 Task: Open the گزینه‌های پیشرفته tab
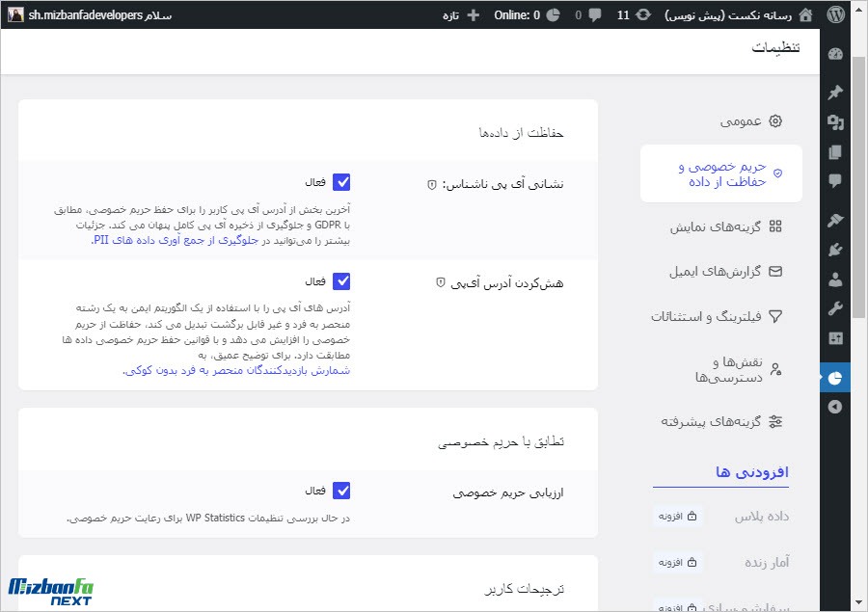point(720,421)
